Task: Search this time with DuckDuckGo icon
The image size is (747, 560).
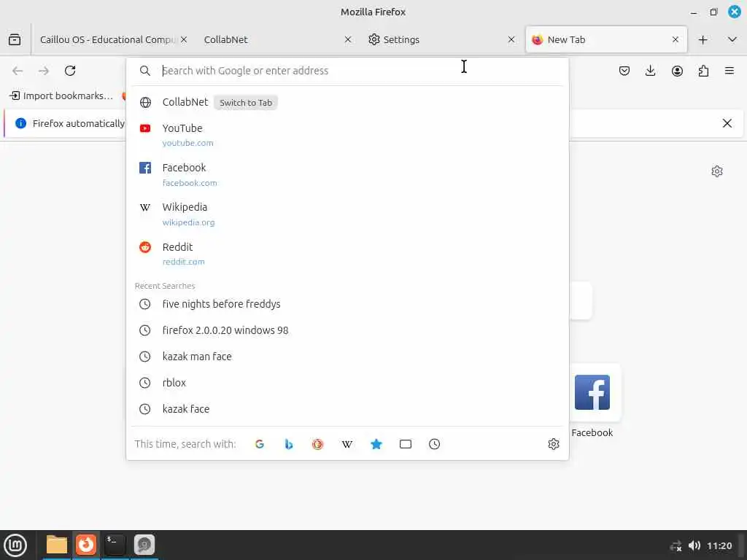Action: point(318,444)
